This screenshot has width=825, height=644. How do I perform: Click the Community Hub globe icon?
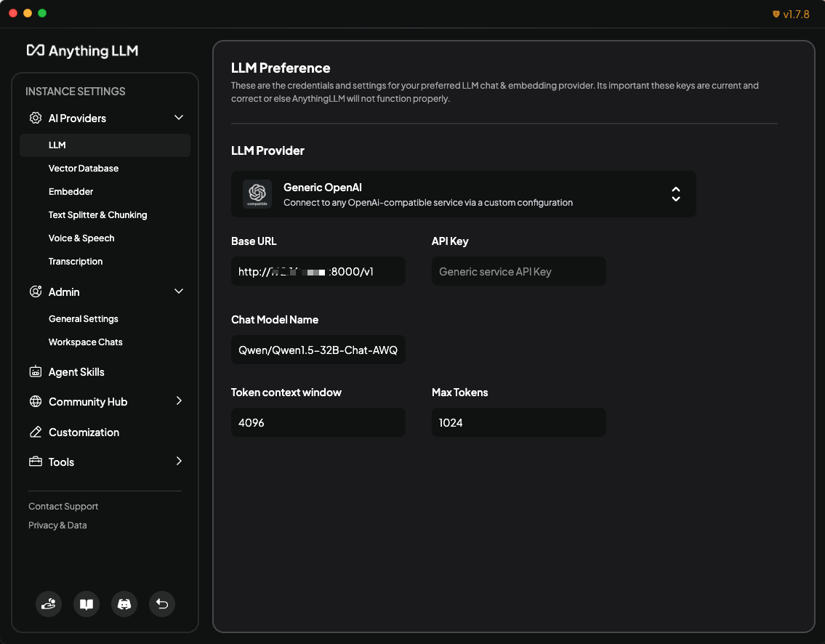click(x=35, y=401)
